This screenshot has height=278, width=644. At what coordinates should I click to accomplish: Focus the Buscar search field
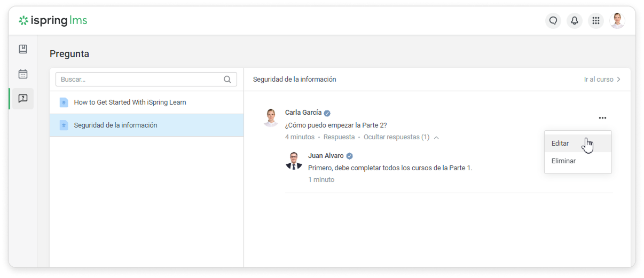point(140,80)
